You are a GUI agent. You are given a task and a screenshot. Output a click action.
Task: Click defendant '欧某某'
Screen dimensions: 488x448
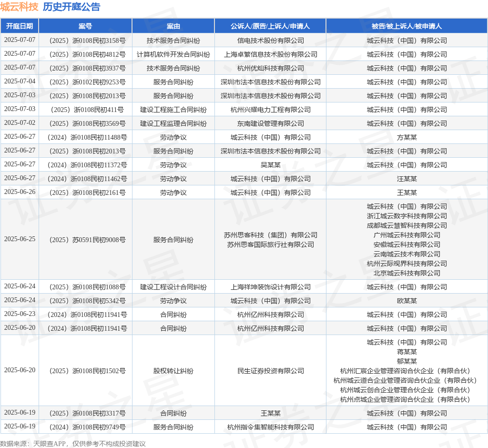click(x=407, y=301)
